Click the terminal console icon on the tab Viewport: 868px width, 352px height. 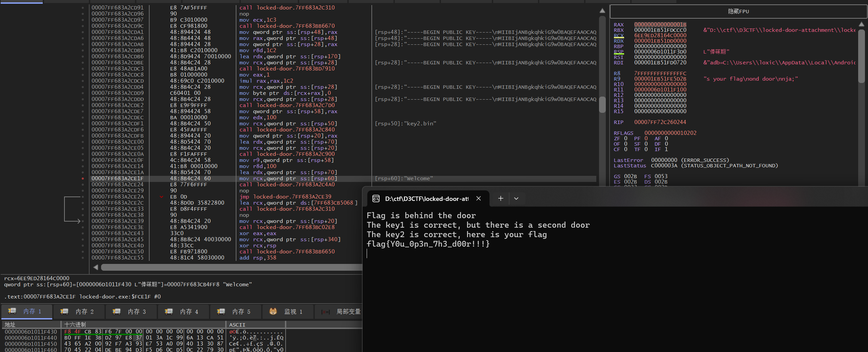pos(376,199)
